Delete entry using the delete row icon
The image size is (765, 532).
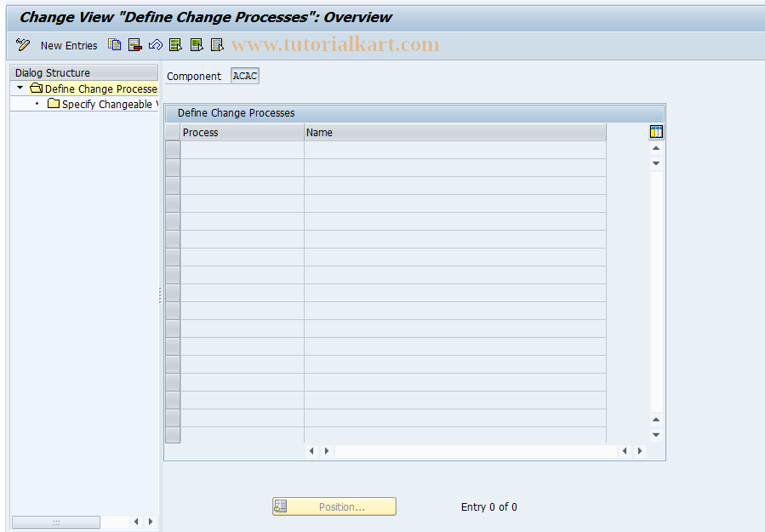point(135,45)
